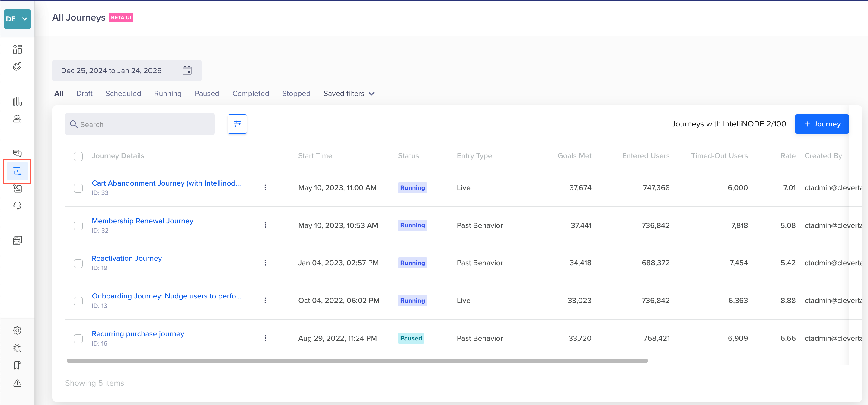Open the target goals sidebar icon

(x=17, y=66)
